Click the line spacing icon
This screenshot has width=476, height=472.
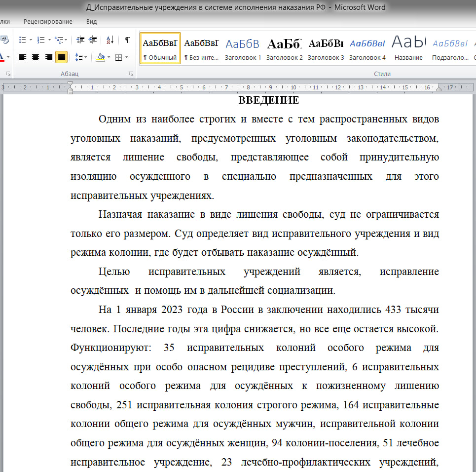[x=79, y=57]
